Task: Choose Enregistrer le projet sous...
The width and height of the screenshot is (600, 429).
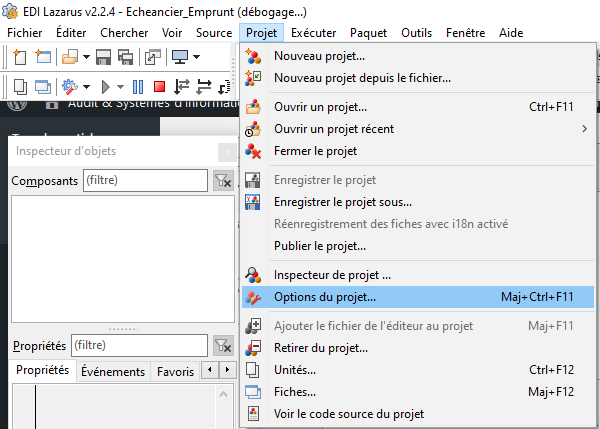Action: point(418,202)
